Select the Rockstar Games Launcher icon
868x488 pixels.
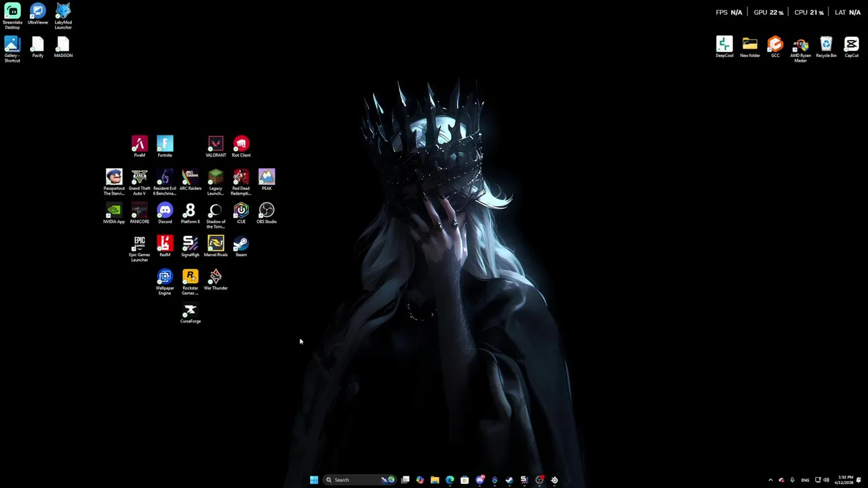(191, 282)
